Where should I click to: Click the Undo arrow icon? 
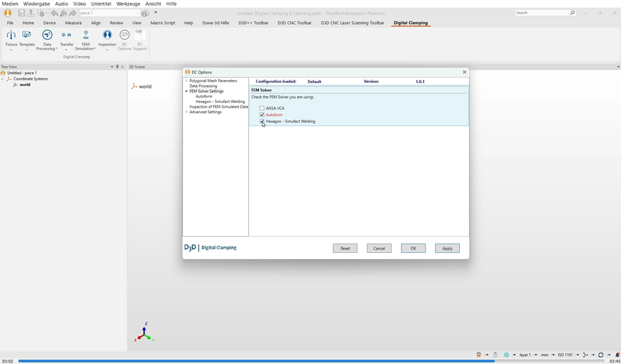tap(54, 13)
